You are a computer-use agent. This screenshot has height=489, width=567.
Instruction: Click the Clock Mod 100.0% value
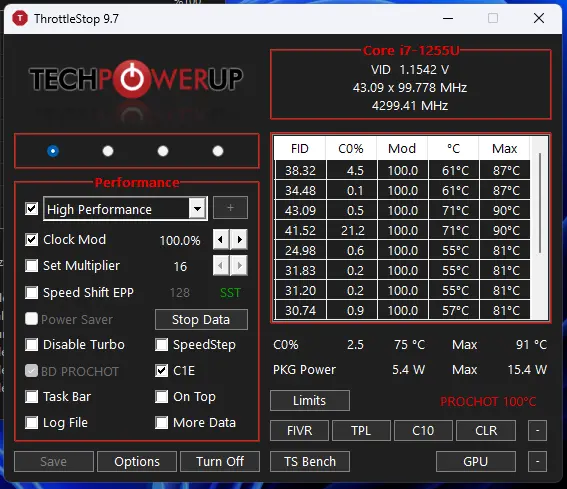[x=180, y=241]
